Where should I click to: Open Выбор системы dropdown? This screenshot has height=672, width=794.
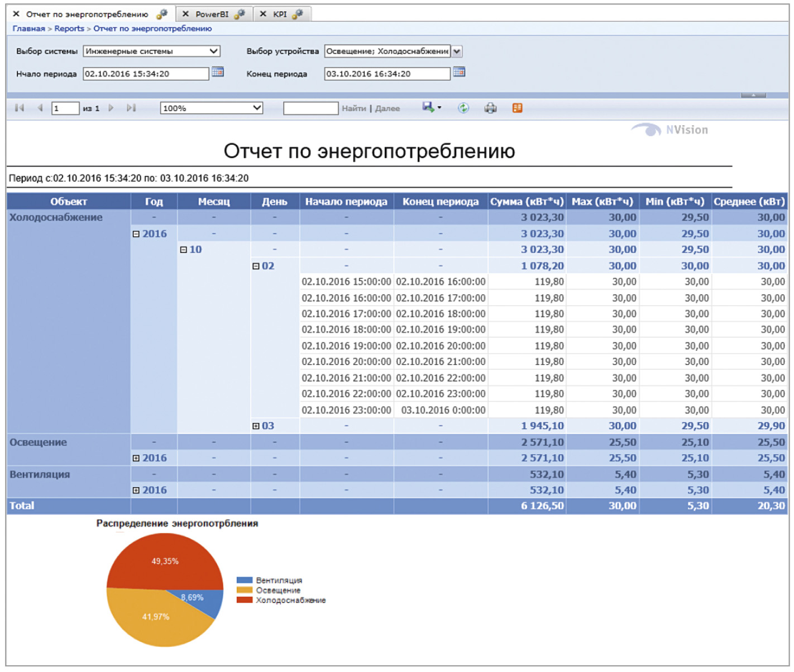pyautogui.click(x=152, y=51)
